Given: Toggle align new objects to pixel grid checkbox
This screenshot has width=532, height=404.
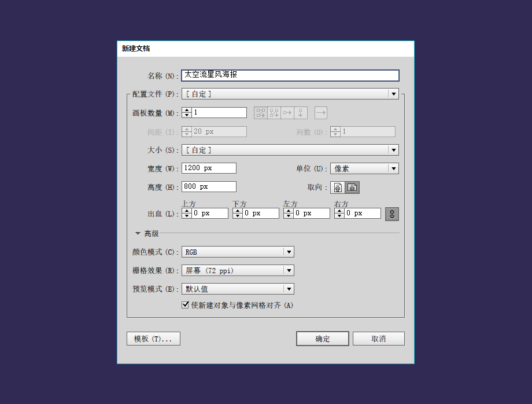Looking at the screenshot, I should pyautogui.click(x=186, y=305).
